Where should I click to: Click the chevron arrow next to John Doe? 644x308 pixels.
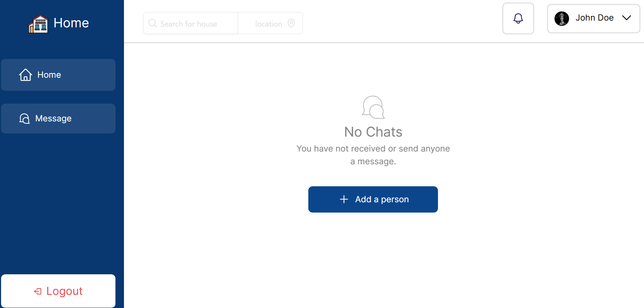(627, 18)
